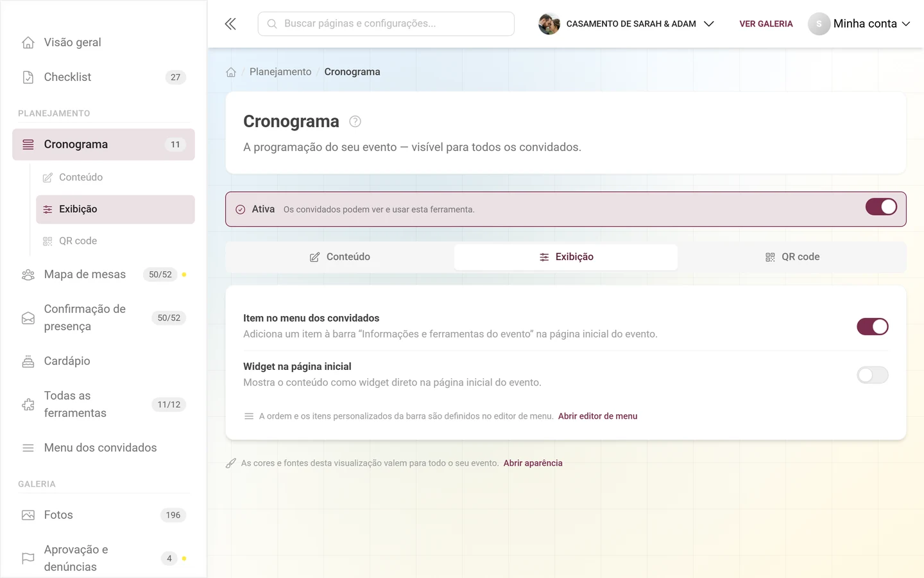Screen dimensions: 924x578
Task: Focus the Buscar páginas e configurações field
Action: tap(386, 24)
